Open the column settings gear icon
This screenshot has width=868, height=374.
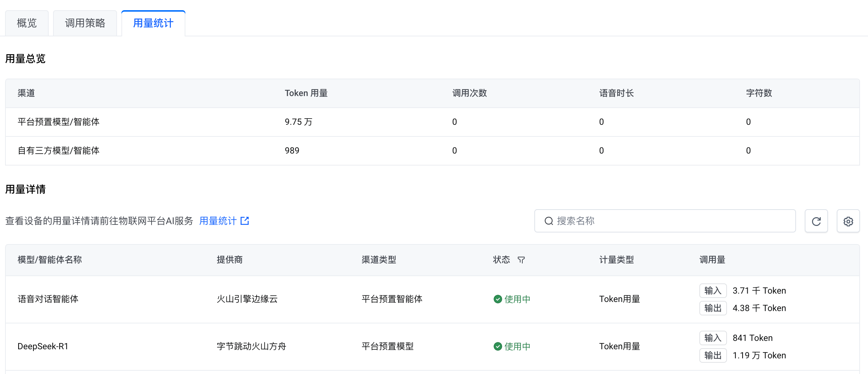click(848, 221)
